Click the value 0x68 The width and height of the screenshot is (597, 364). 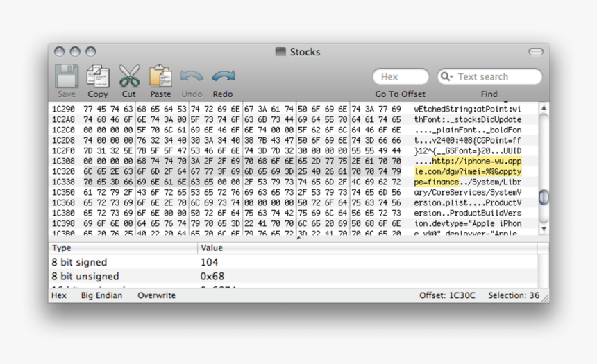coord(212,276)
